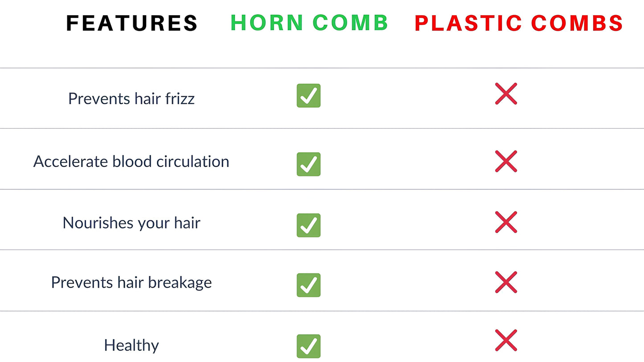The width and height of the screenshot is (644, 362).
Task: Click the green checkmark in the Healthy row
Action: tap(308, 346)
